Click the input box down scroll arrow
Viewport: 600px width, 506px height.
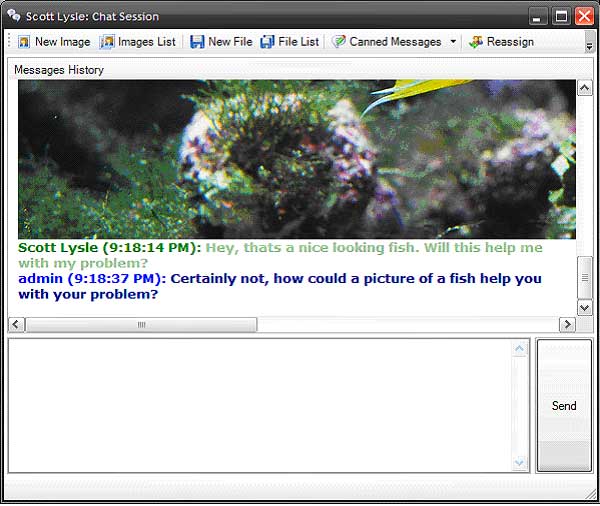point(519,462)
